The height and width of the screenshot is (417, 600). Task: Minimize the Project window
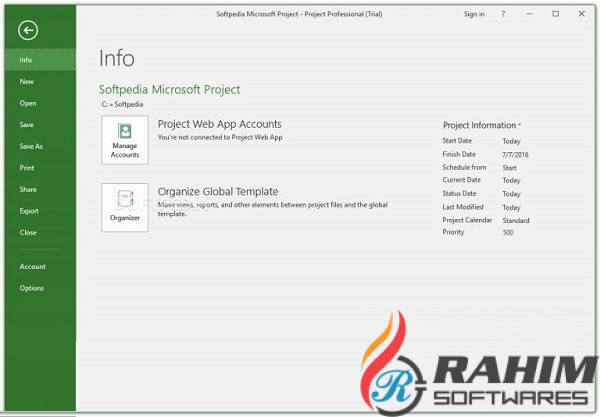point(530,14)
